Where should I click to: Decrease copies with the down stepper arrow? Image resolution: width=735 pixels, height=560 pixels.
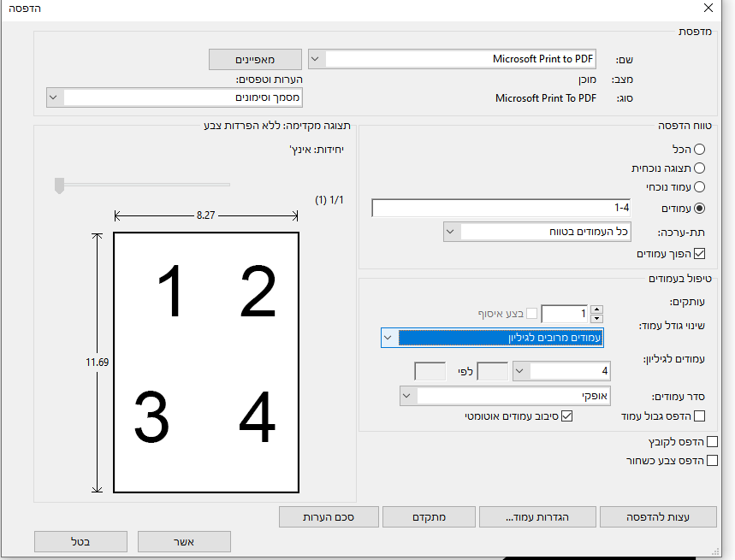tap(596, 318)
